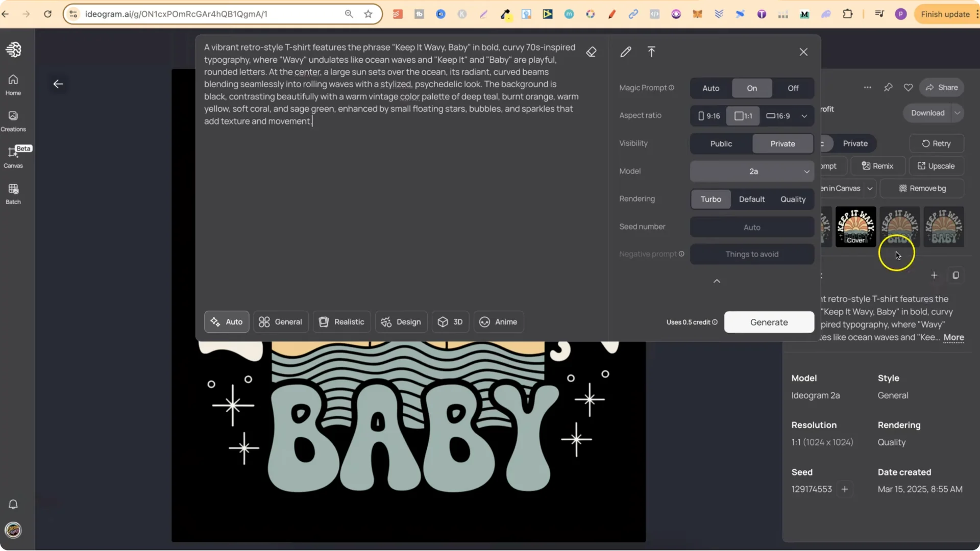This screenshot has height=551, width=980.
Task: Open prompt edit mode via the pencil icon
Action: pyautogui.click(x=626, y=52)
